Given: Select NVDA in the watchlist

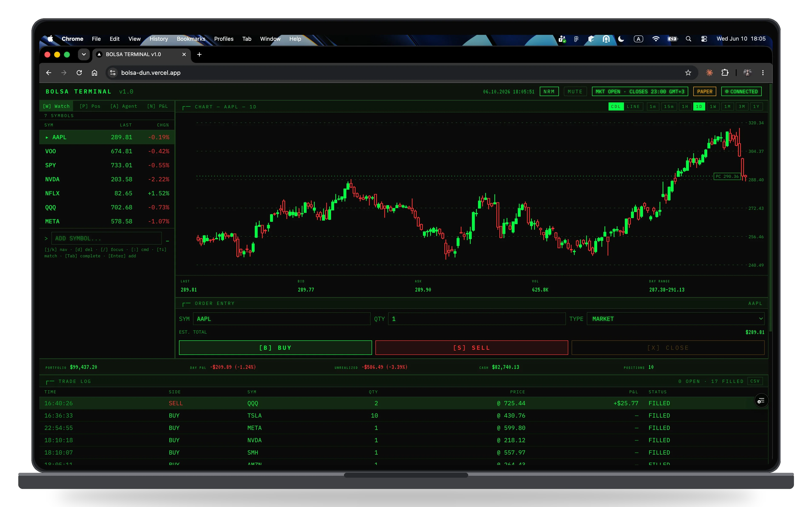Looking at the screenshot, I should pos(107,179).
